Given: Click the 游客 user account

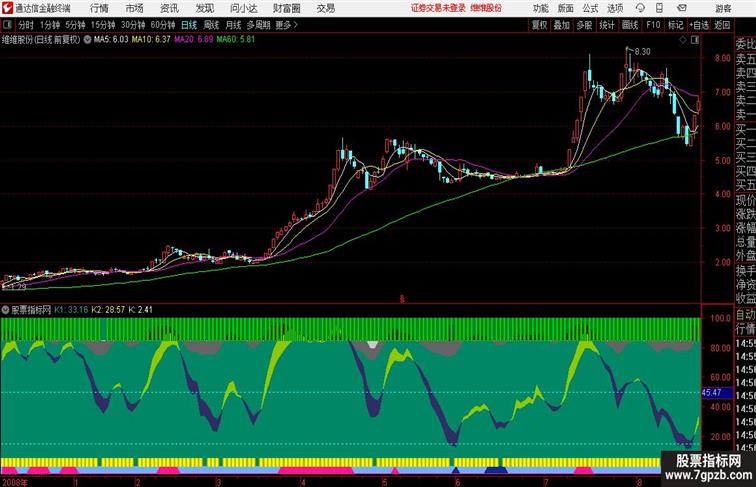Looking at the screenshot, I should pos(723,8).
